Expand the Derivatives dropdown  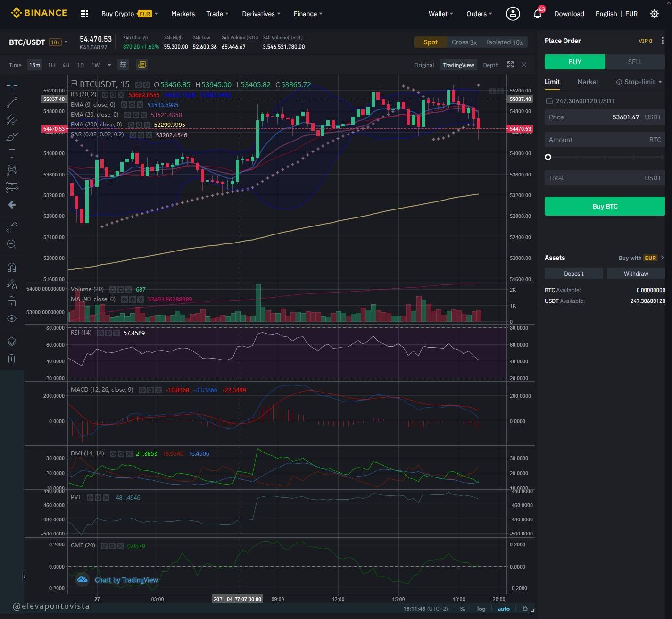(261, 14)
